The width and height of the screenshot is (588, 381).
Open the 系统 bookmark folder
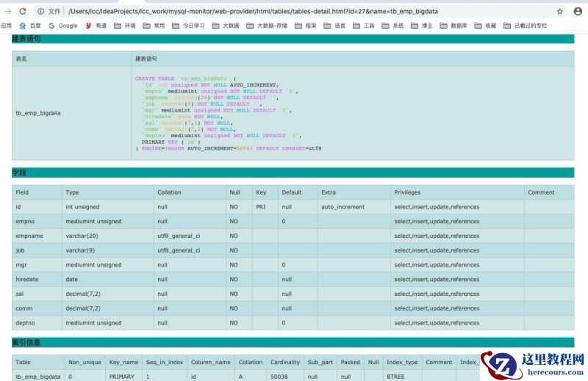click(x=392, y=26)
